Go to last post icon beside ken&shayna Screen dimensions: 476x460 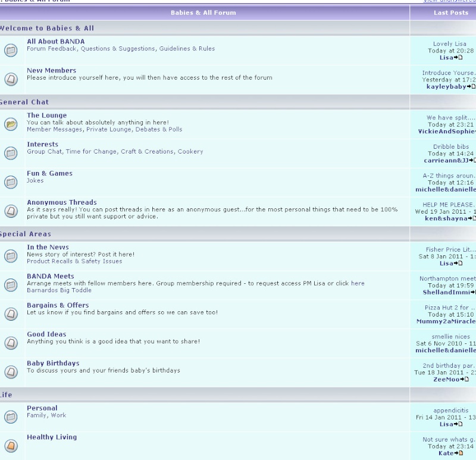coord(472,218)
